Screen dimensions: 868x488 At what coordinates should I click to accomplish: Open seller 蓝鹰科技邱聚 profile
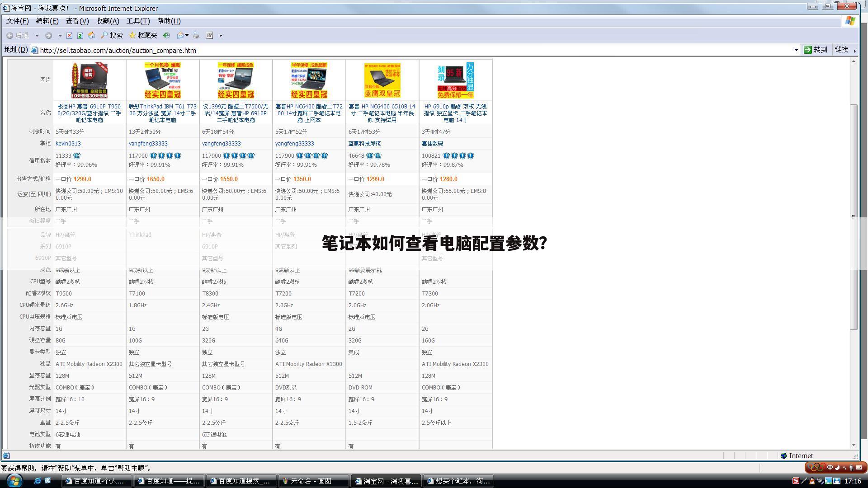coord(364,144)
